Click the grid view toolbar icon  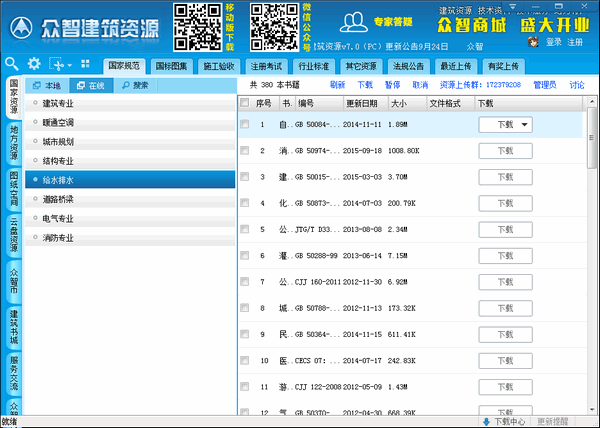[x=85, y=63]
